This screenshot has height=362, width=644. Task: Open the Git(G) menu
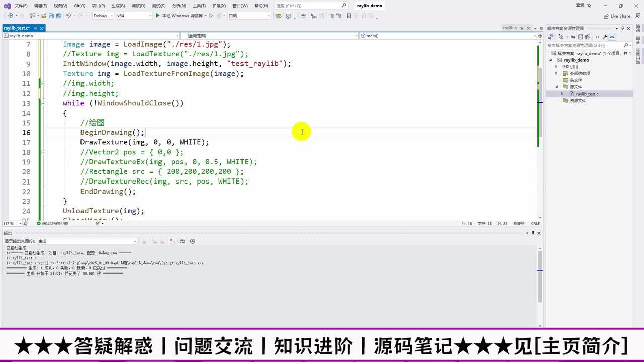click(79, 6)
